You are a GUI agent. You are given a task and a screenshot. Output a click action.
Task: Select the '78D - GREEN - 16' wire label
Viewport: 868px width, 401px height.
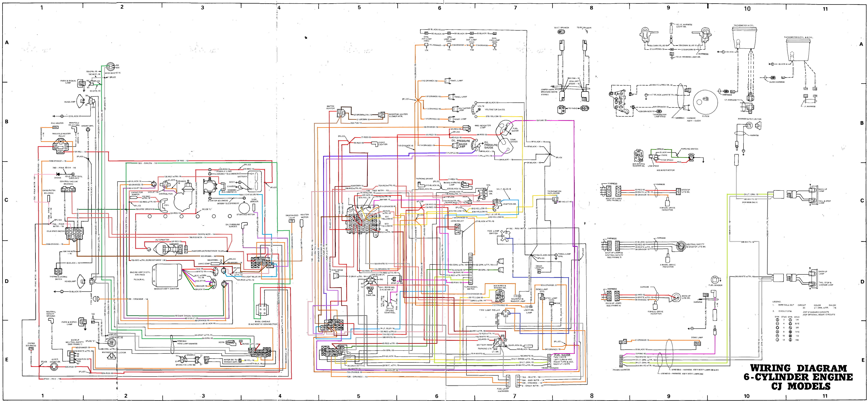[148, 163]
